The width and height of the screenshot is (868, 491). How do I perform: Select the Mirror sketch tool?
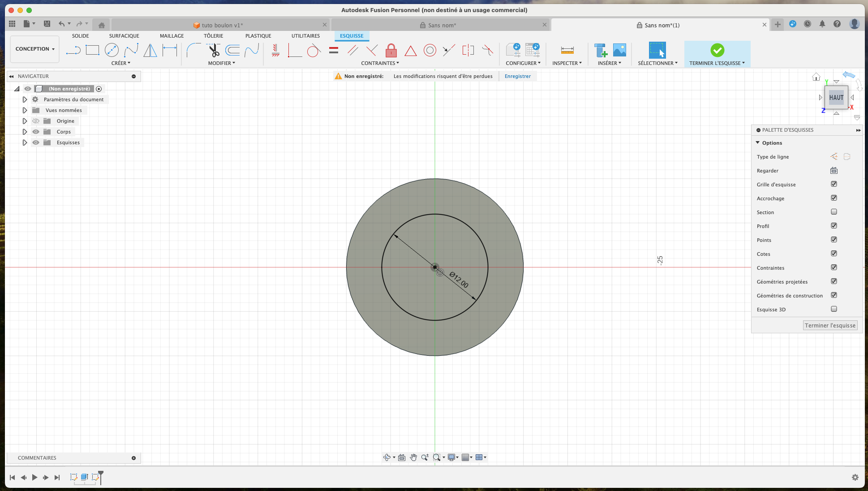[150, 50]
